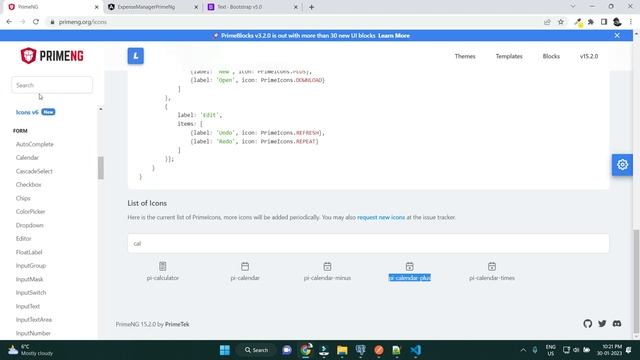
Task: Open the Twitter icon in footer
Action: pos(602,324)
